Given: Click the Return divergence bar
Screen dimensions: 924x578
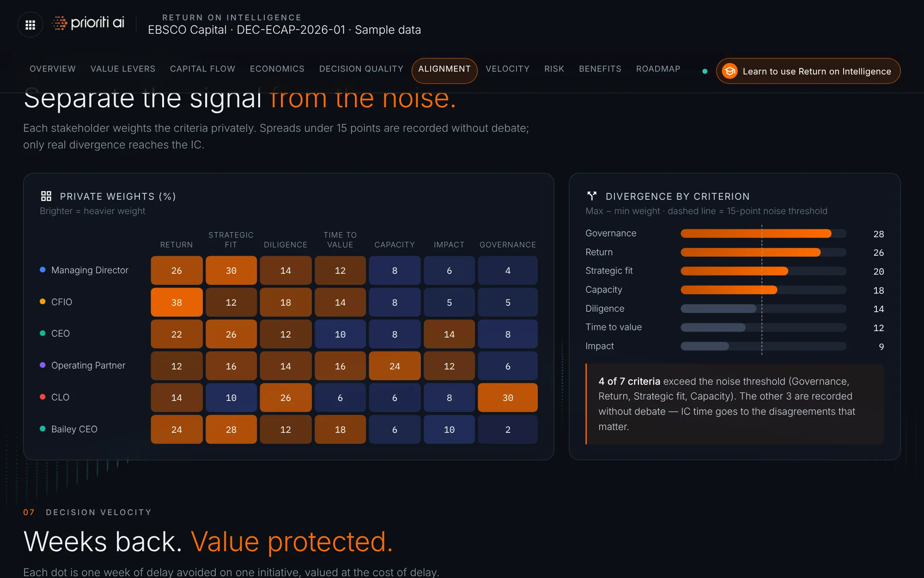Looking at the screenshot, I should coord(763,252).
